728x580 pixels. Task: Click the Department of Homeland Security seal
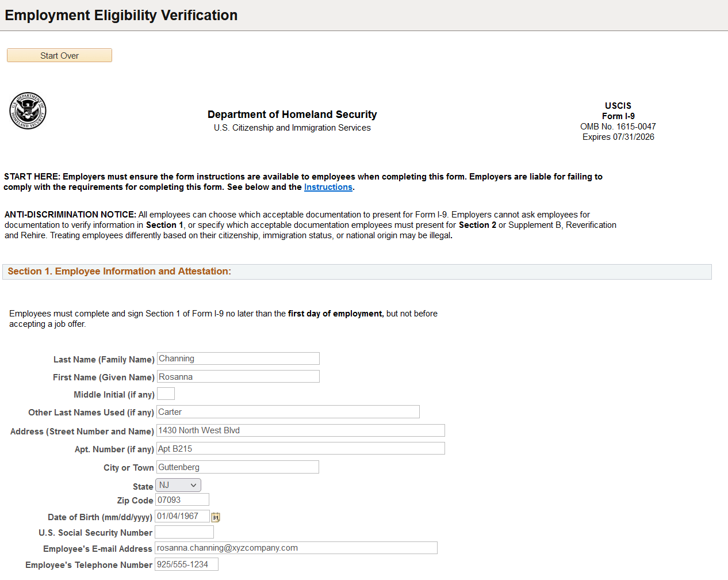pos(28,110)
